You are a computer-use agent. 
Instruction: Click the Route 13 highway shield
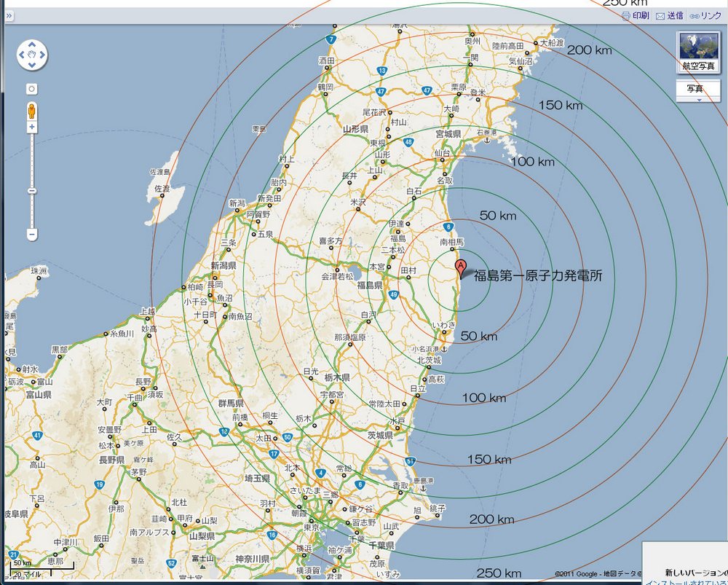(381, 71)
